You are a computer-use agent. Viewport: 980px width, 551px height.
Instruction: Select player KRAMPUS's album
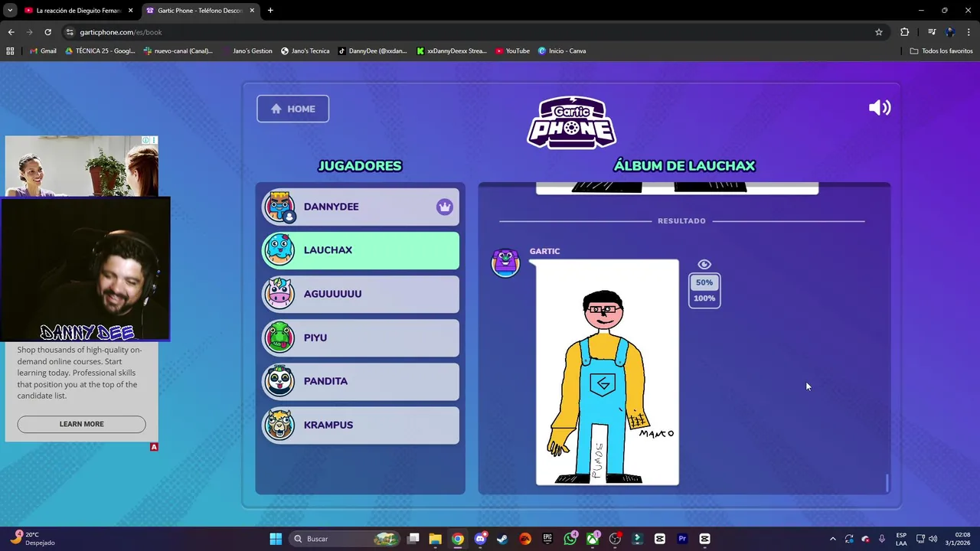361,425
